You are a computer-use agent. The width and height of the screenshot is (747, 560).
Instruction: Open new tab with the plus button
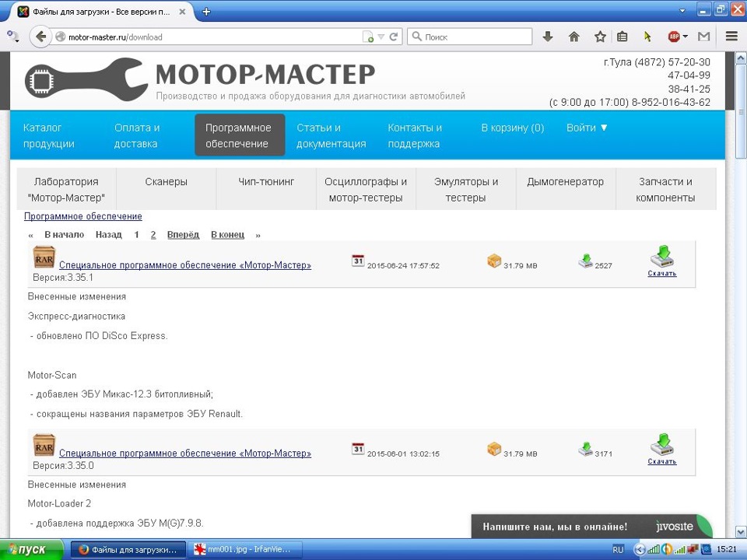pyautogui.click(x=206, y=12)
